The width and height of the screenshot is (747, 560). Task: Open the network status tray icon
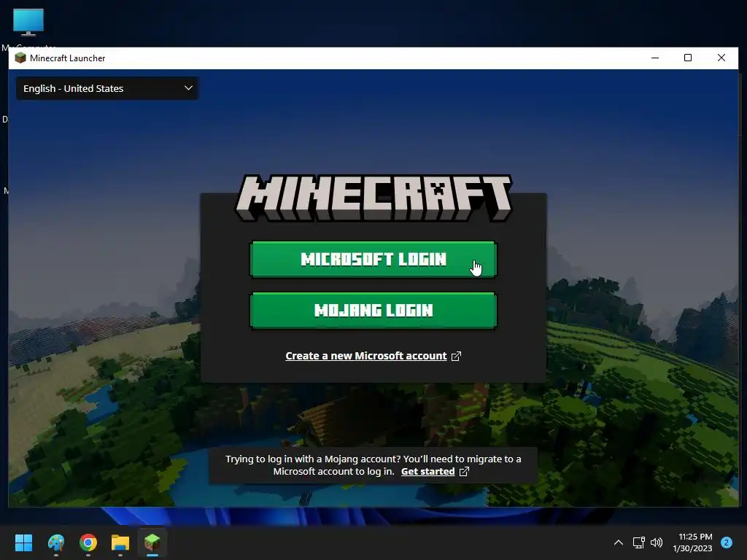(638, 542)
